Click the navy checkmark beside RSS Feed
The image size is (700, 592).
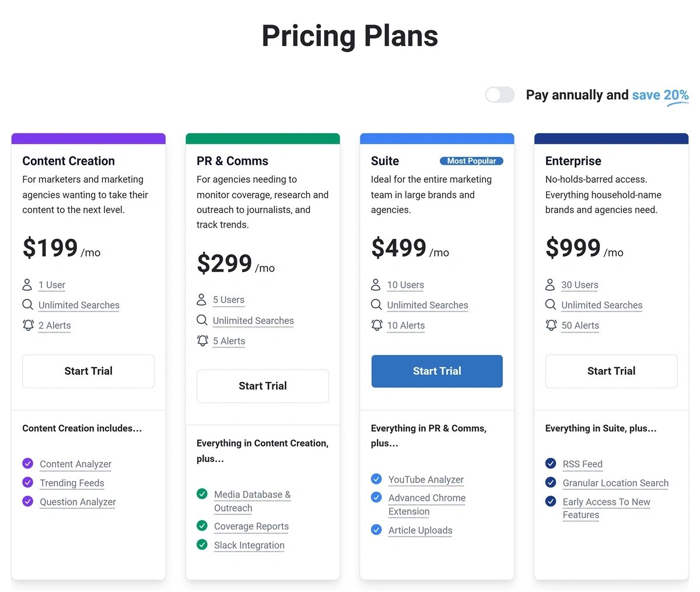point(551,464)
